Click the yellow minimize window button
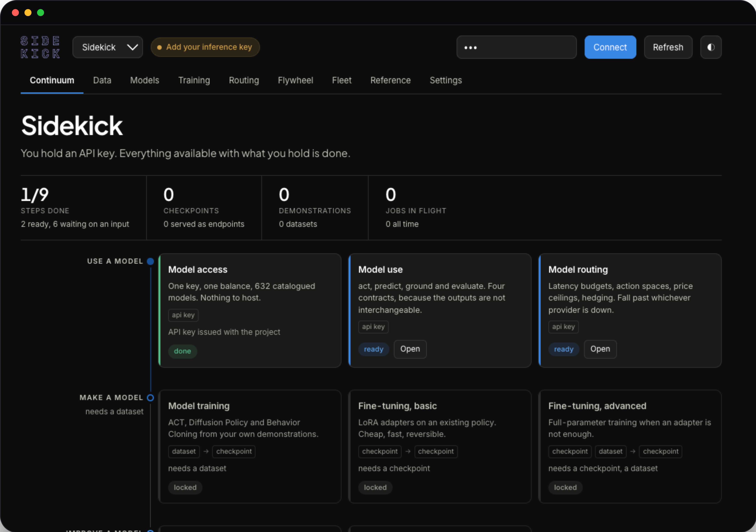Image resolution: width=756 pixels, height=532 pixels. tap(28, 13)
